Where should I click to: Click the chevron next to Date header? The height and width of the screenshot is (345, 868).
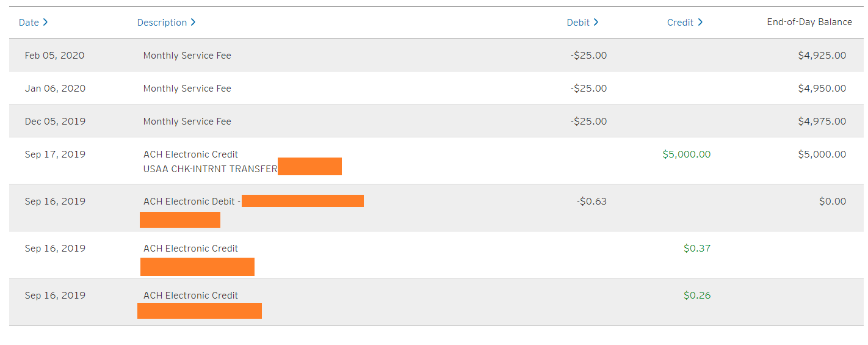45,23
